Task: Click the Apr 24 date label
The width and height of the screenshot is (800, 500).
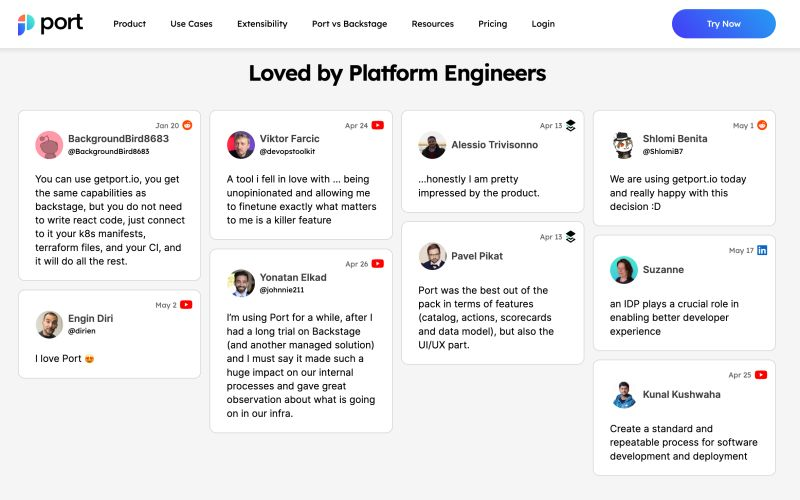Action: pyautogui.click(x=356, y=126)
